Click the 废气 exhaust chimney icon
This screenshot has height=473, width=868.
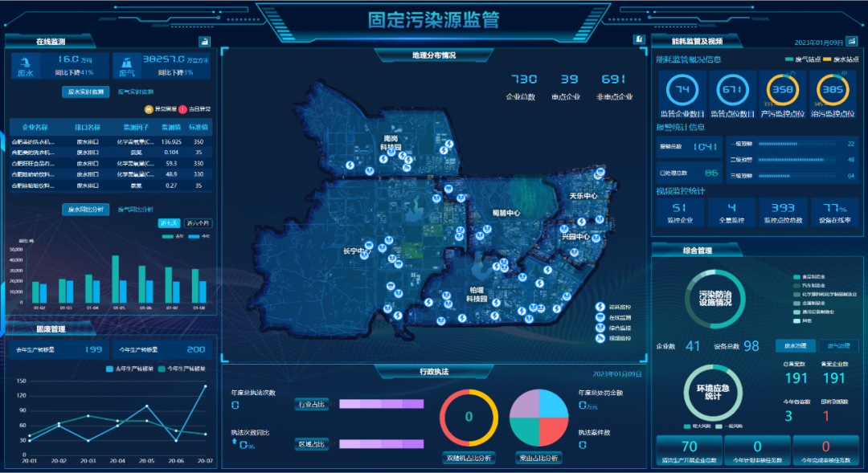(127, 63)
